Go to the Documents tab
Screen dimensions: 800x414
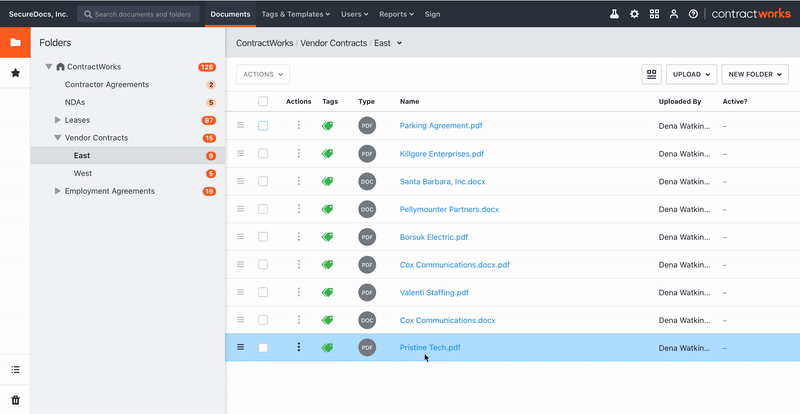coord(230,14)
